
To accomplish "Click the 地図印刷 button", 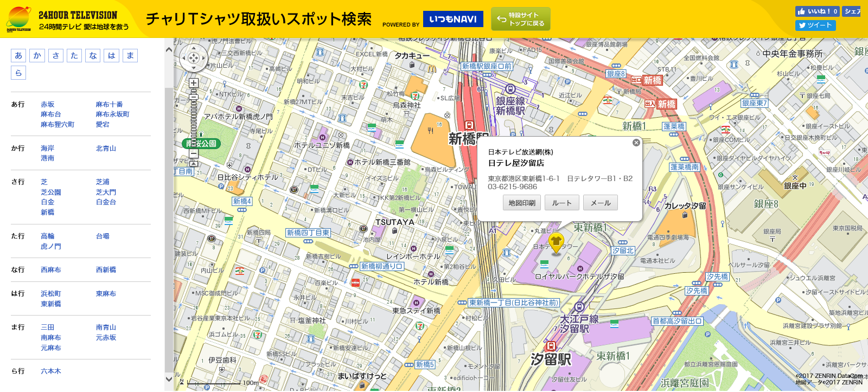I will 522,203.
